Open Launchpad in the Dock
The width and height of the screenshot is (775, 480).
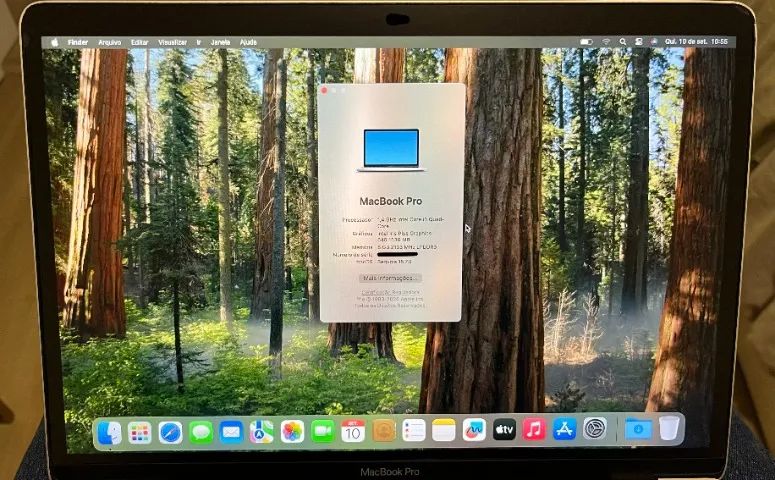coord(140,433)
